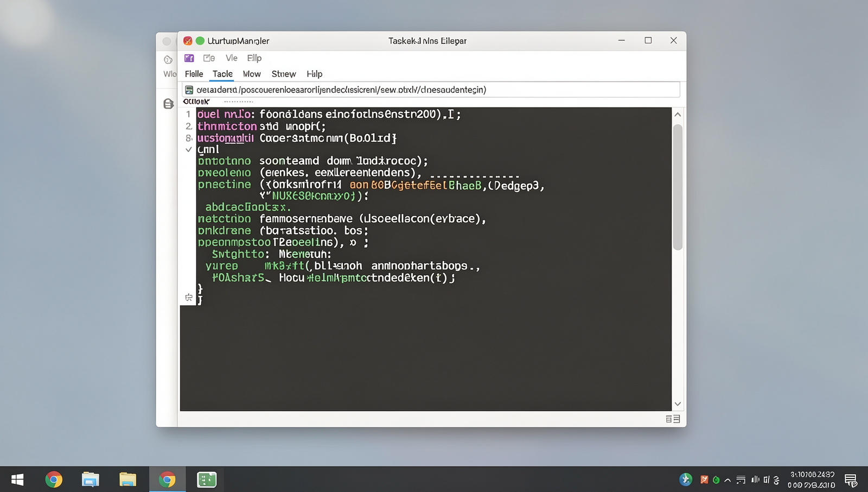The width and height of the screenshot is (868, 492).
Task: Click the 'UurtuipMangler' title text
Action: [x=238, y=41]
